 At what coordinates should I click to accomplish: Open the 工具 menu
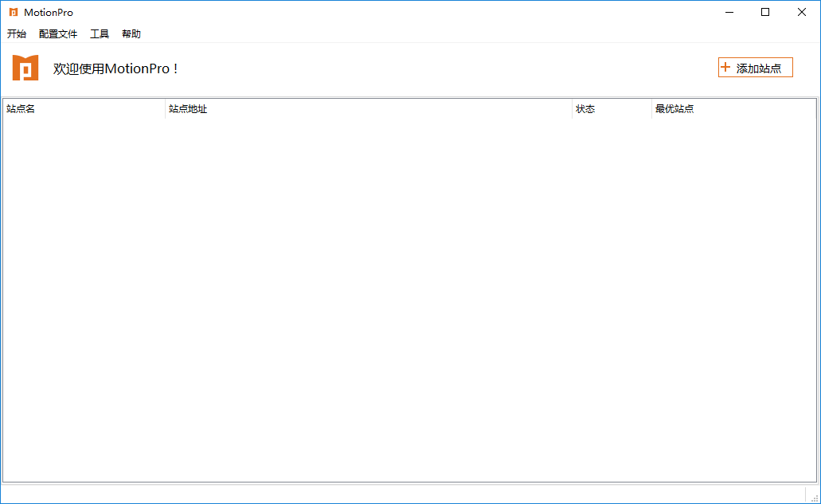tap(100, 34)
